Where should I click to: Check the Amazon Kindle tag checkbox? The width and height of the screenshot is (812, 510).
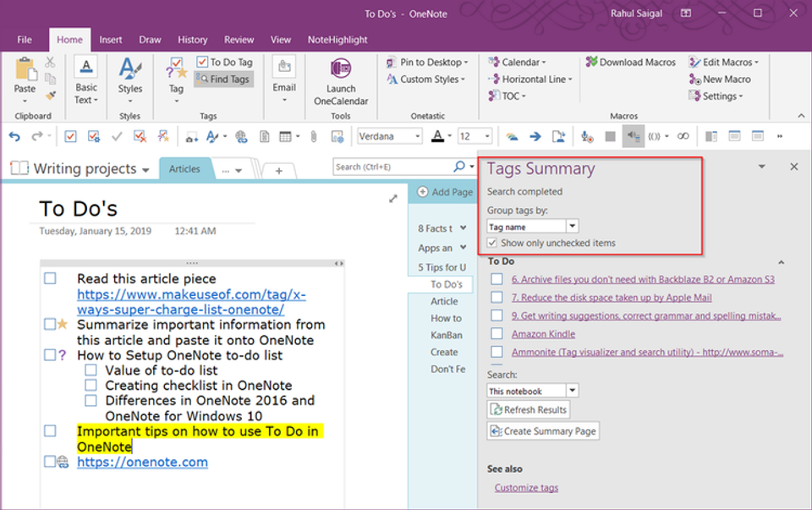click(497, 333)
